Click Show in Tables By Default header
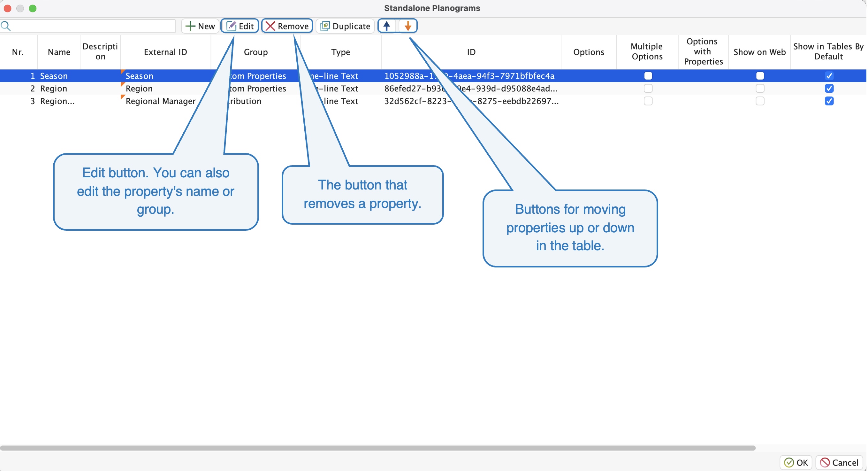The width and height of the screenshot is (868, 471). click(x=829, y=52)
